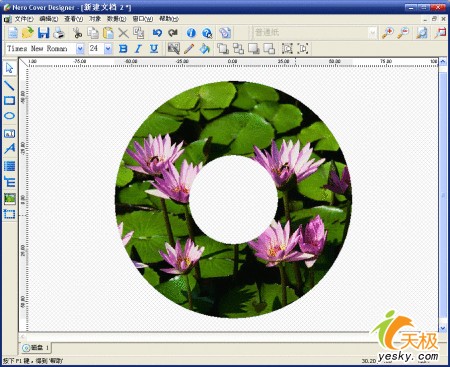Toggle Italic formatting
Viewport: 450px width, 367px height.
tap(138, 49)
